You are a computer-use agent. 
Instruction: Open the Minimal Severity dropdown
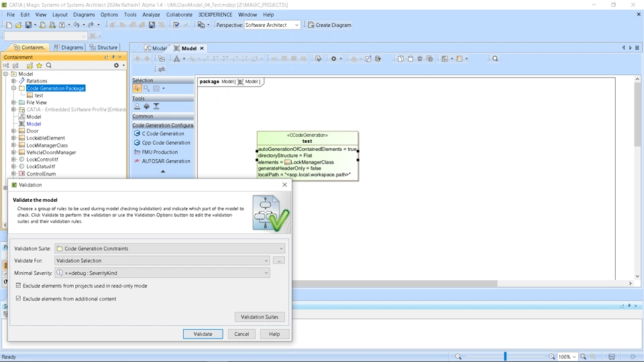[x=162, y=273]
